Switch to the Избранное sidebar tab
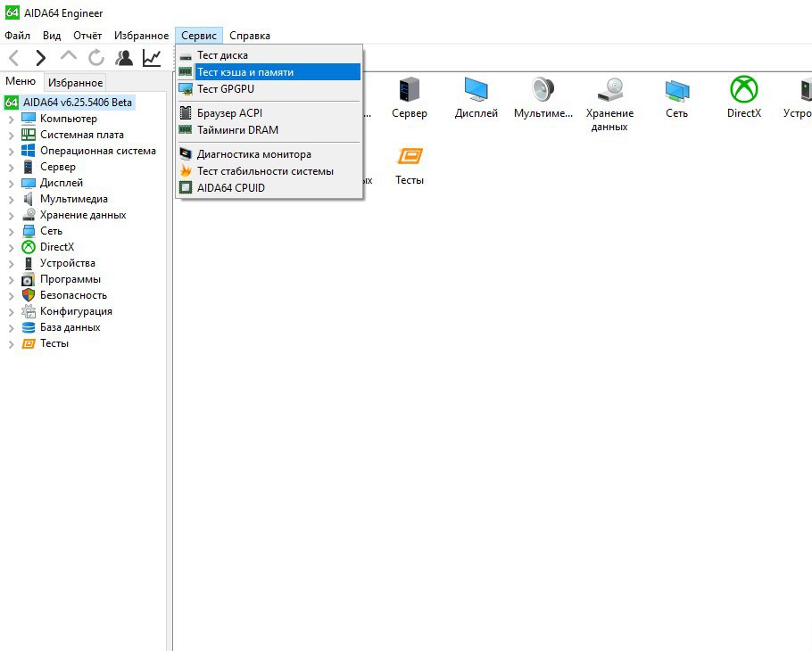 (x=75, y=82)
